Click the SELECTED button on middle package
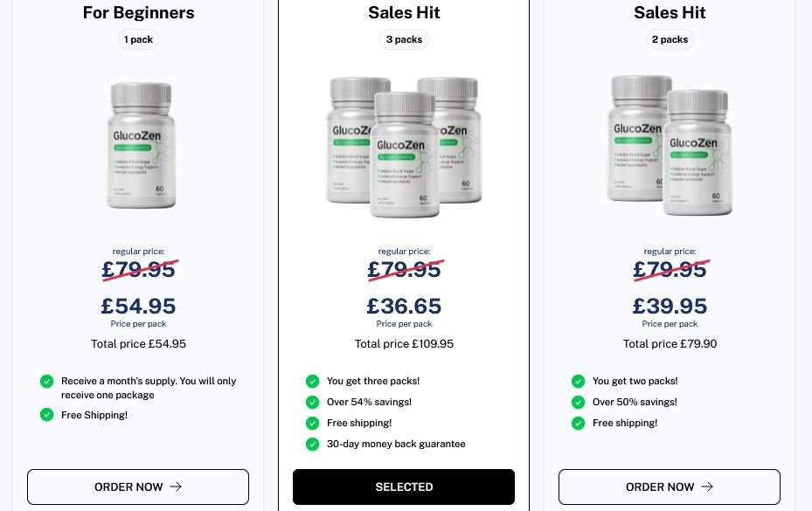This screenshot has height=511, width=812. click(404, 487)
